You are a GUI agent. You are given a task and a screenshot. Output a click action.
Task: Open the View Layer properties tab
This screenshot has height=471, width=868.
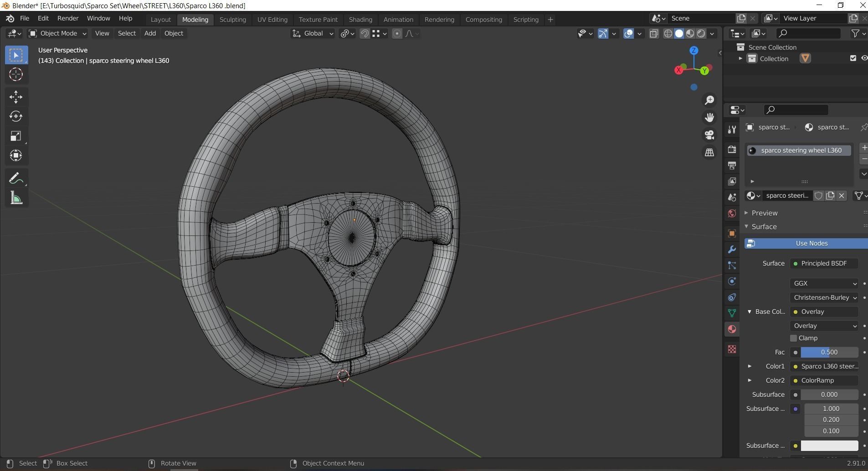coord(732,181)
